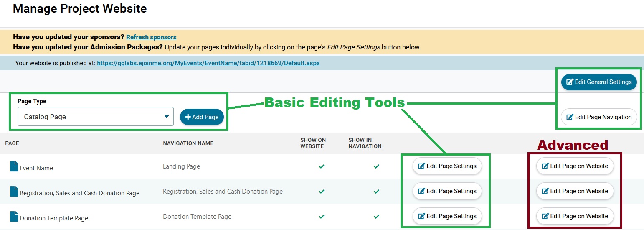The image size is (644, 230).
Task: Click the Navigation Name column header
Action: 188,143
